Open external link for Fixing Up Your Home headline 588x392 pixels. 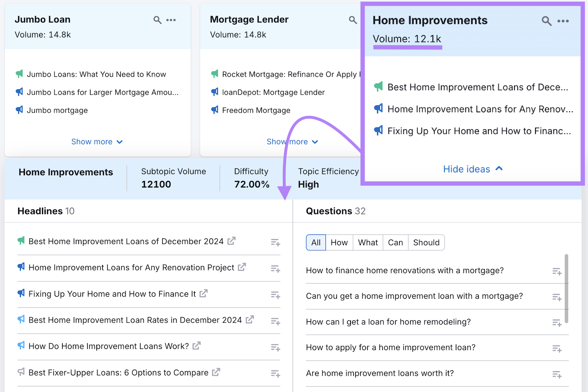[x=204, y=293]
